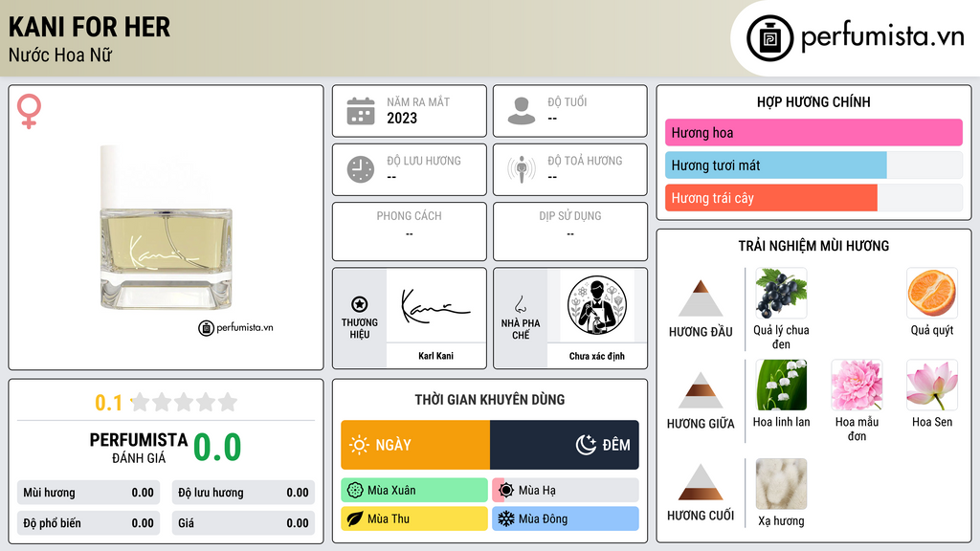Click the Thời gian khuyên dùng heading
Screen dimensions: 980x551
point(489,400)
